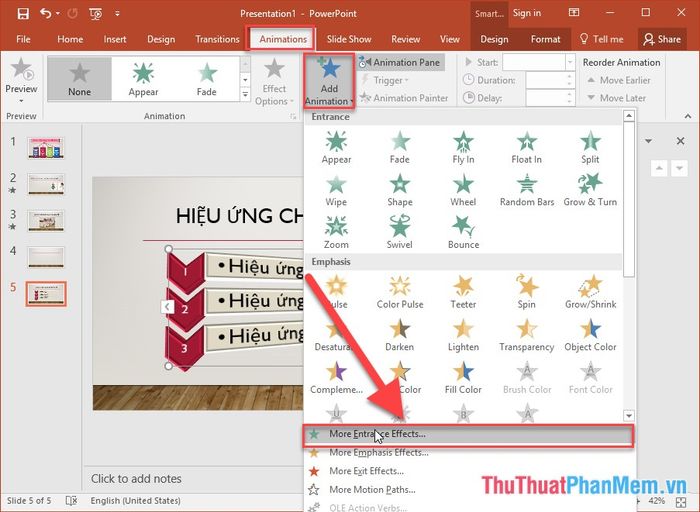Start presentation from beginning icon
Viewport: 700px width, 512px height.
point(96,14)
